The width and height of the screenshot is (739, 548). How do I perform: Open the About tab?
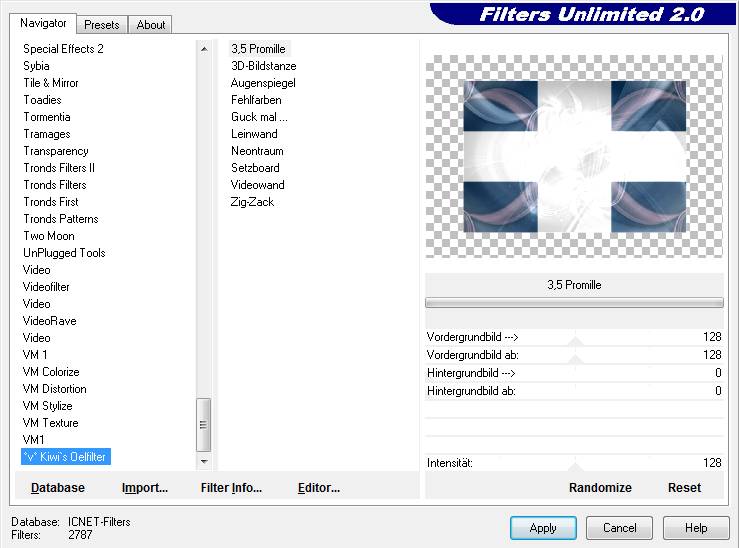coord(151,25)
